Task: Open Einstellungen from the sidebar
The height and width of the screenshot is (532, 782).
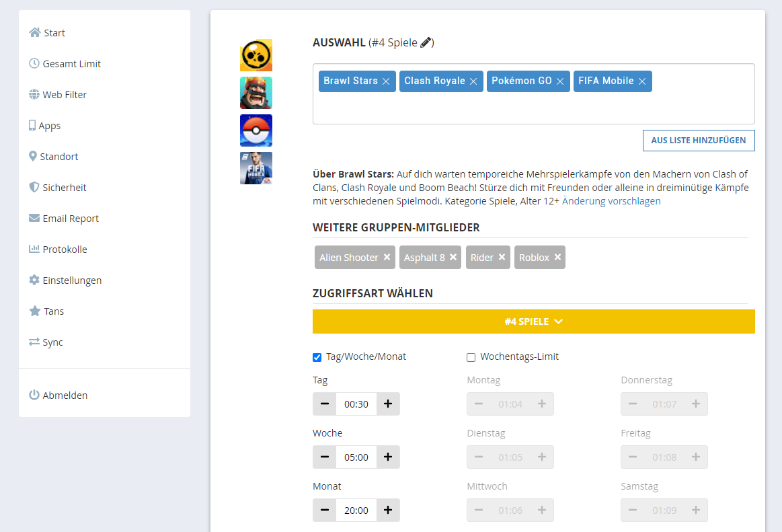Action: tap(65, 280)
